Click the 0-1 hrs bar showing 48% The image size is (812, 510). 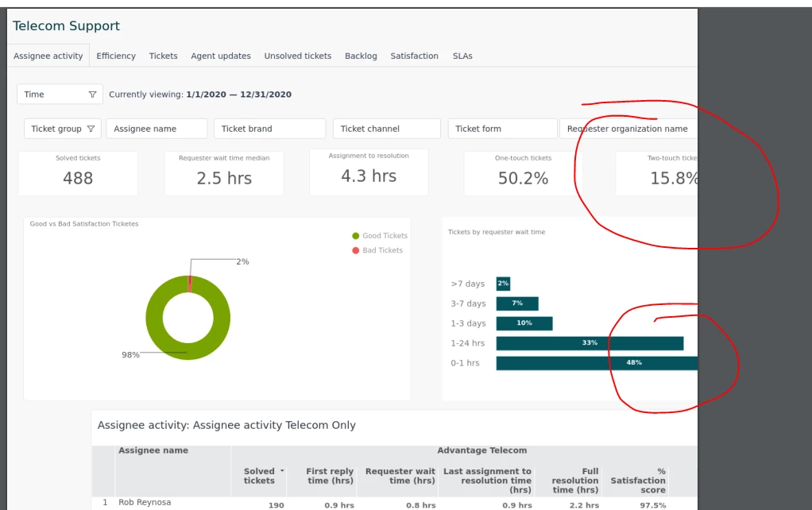pos(597,363)
